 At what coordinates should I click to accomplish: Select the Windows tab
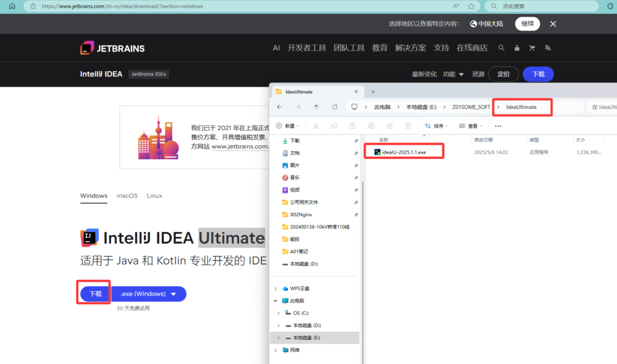[x=93, y=196]
